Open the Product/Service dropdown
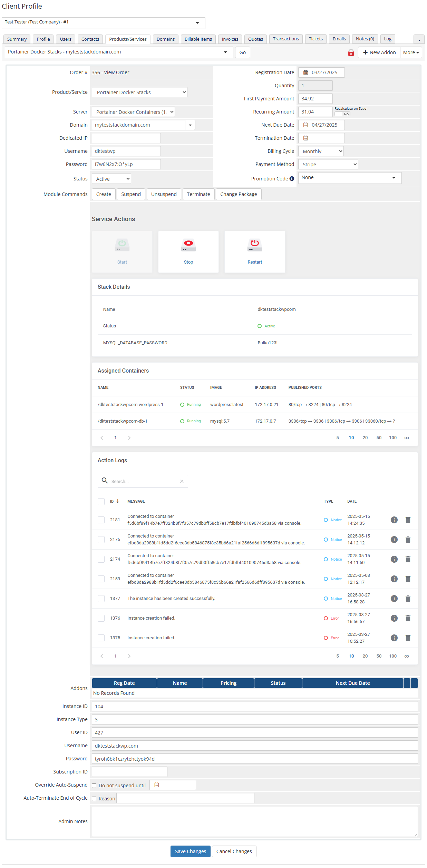 click(139, 92)
